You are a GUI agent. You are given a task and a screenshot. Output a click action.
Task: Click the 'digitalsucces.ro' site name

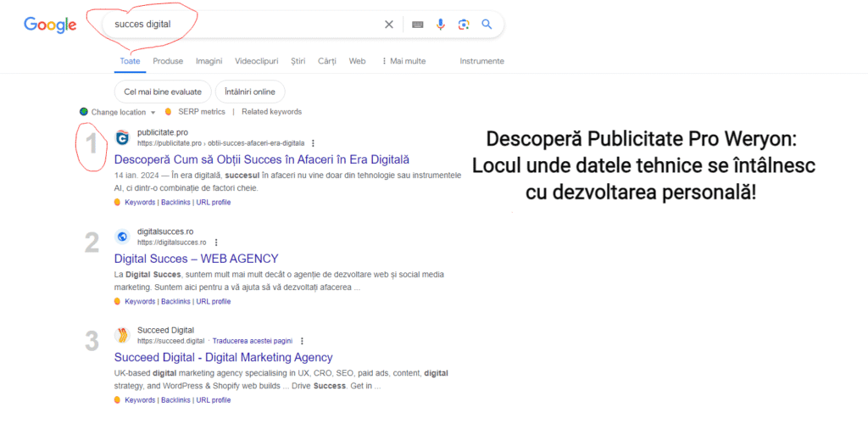[x=165, y=232]
